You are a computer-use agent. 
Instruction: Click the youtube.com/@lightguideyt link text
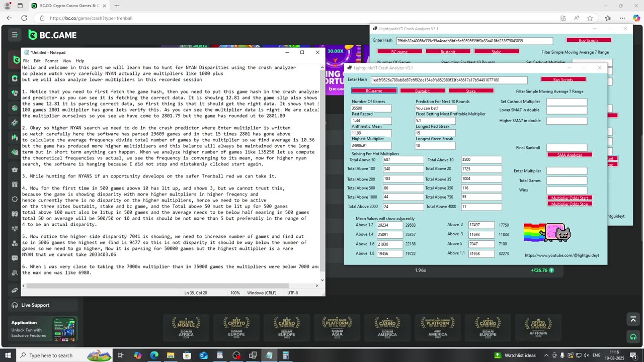point(562,255)
